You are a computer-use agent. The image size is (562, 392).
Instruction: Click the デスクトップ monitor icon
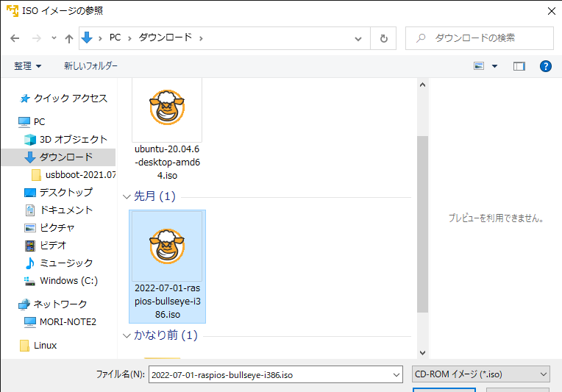[30, 193]
